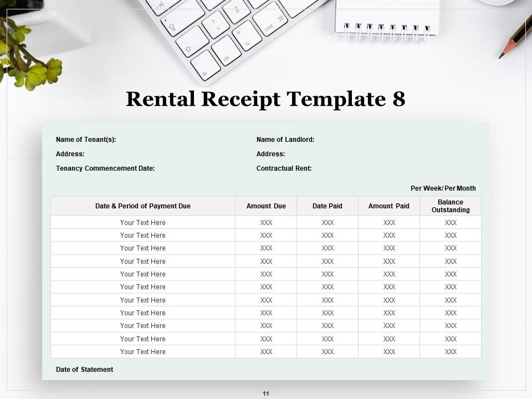Select the Date & Period of Payment Due header
Viewport: 532px width, 399px height.
[x=142, y=206]
